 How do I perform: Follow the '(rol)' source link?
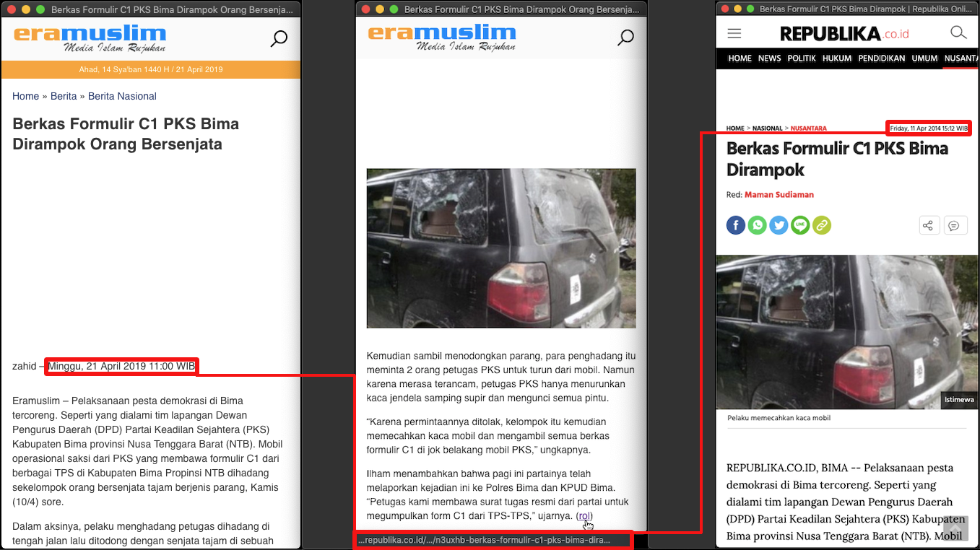[x=584, y=516]
